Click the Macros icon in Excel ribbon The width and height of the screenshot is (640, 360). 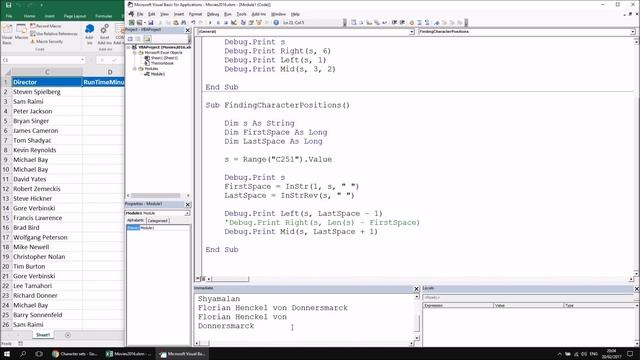(x=21, y=32)
